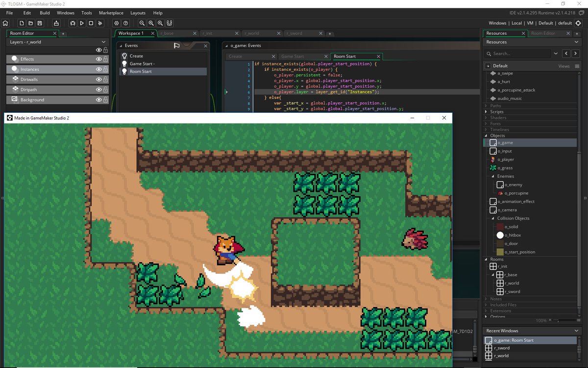Screen dimensions: 588x368
Task: Create executable package toolbar icon
Action: tap(56, 23)
